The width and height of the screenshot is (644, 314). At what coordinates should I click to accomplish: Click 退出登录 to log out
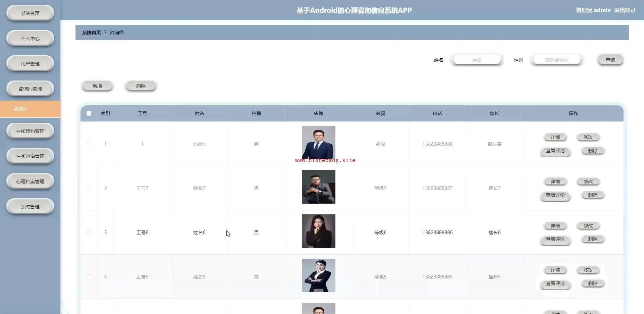pyautogui.click(x=625, y=10)
